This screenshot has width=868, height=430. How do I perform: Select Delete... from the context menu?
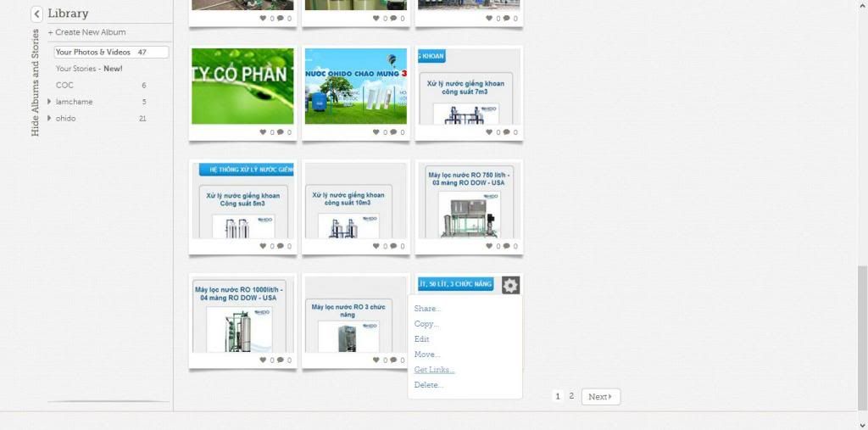tap(428, 385)
